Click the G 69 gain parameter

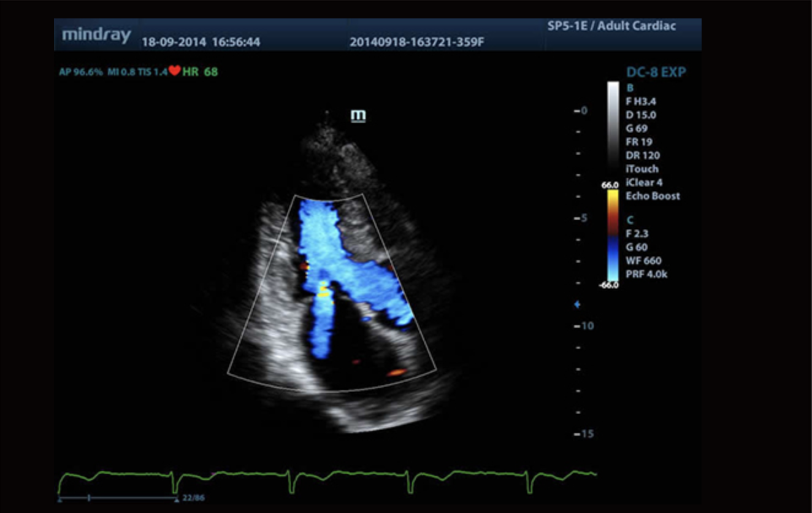tap(637, 129)
